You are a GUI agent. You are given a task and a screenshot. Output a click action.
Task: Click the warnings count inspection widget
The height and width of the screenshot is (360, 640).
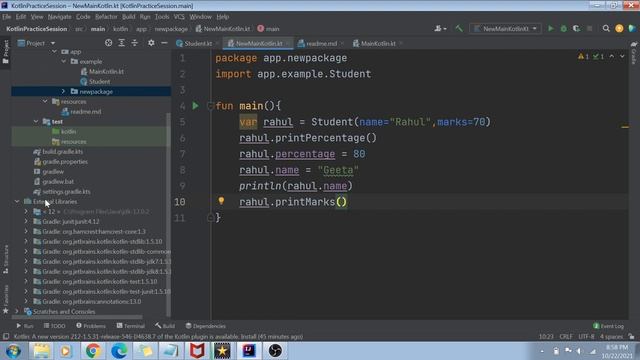click(583, 57)
